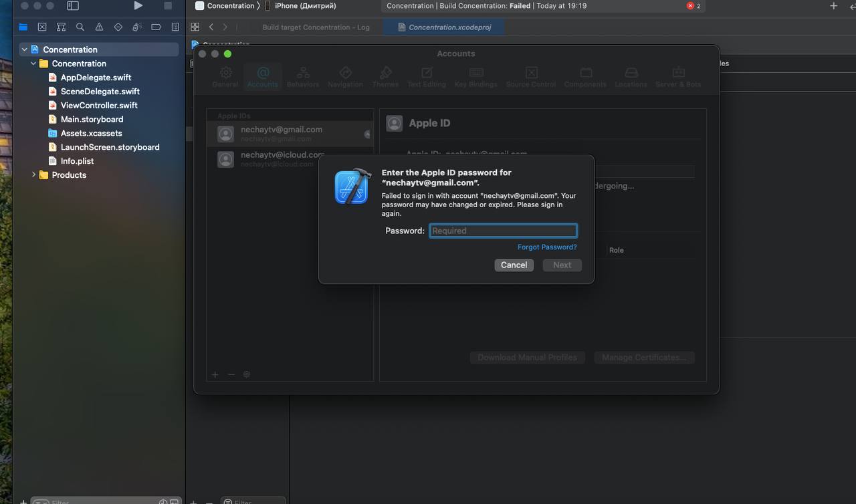
Task: Open Server & Bots preferences tab
Action: [x=678, y=77]
